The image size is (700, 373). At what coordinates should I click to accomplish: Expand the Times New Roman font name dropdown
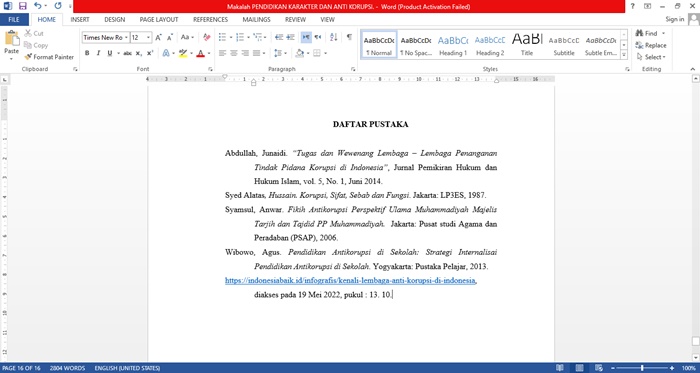[x=126, y=38]
